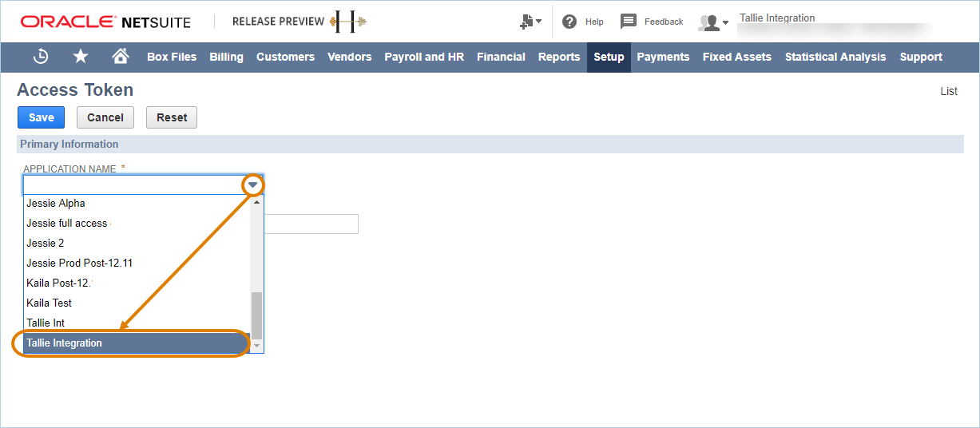Click the Feedback link text
Screen dimensions: 980x428
coord(664,22)
